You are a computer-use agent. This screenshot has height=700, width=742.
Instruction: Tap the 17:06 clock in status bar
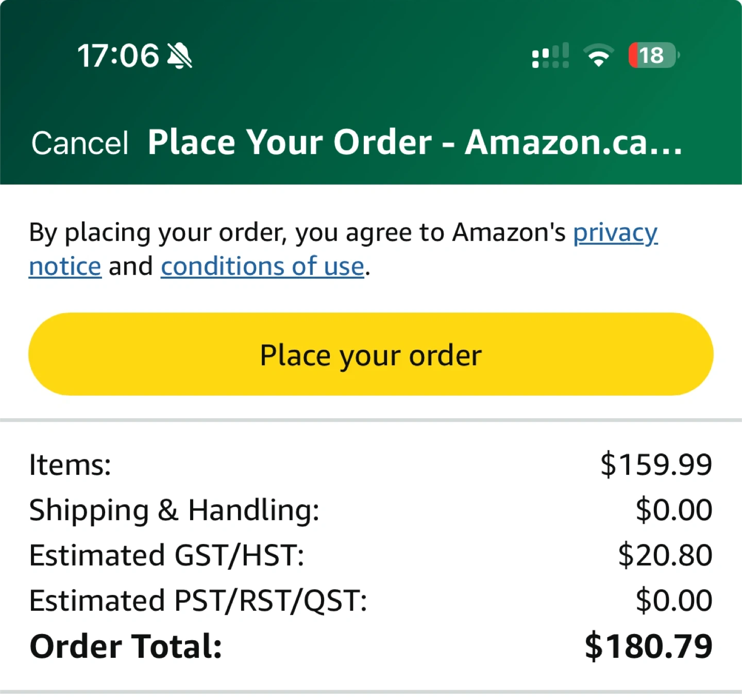coord(118,56)
